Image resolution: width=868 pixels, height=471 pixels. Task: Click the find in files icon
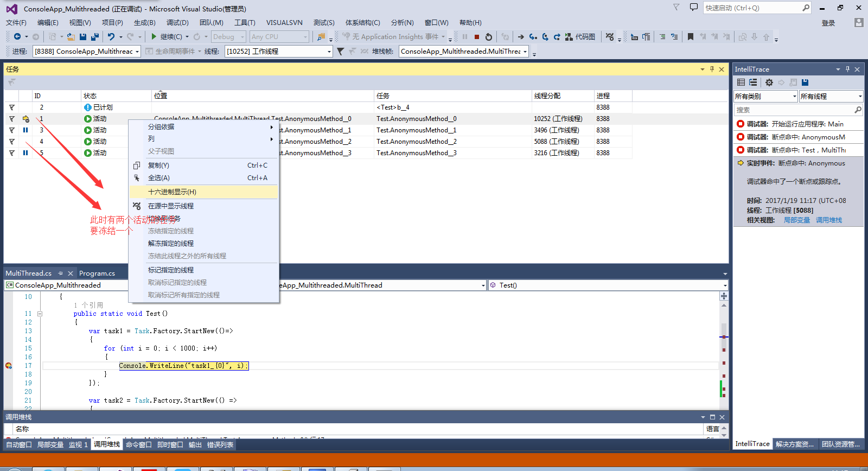[321, 37]
